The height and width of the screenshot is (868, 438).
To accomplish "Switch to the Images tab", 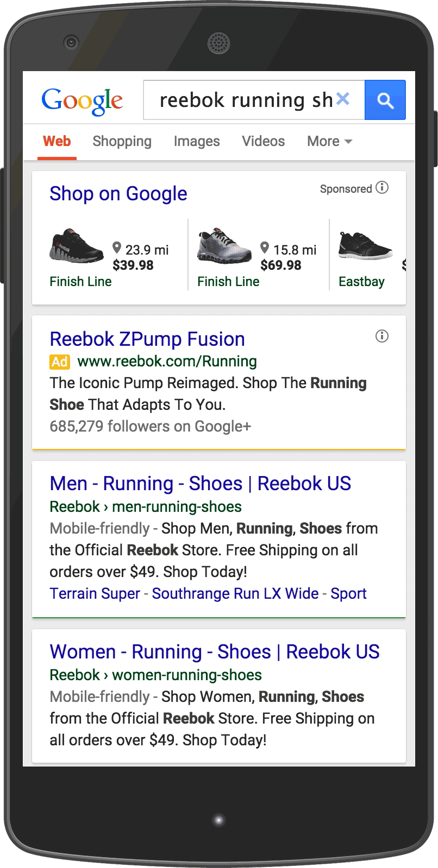I will pyautogui.click(x=197, y=141).
